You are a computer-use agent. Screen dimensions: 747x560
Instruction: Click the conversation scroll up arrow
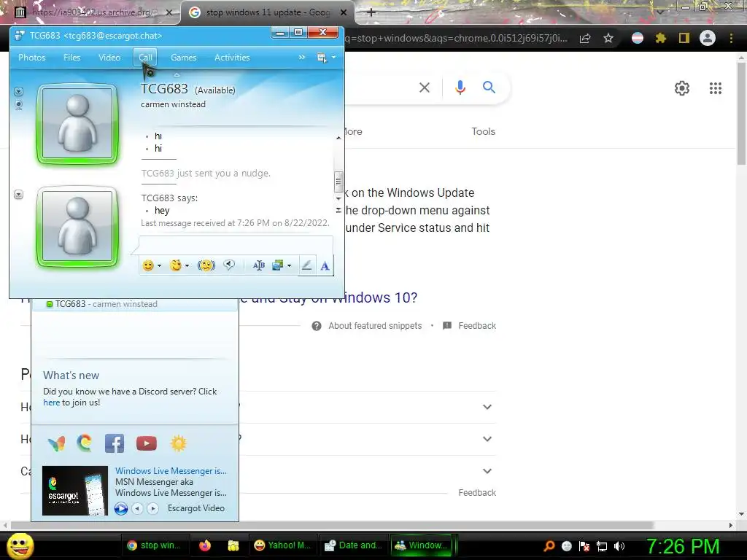point(338,138)
